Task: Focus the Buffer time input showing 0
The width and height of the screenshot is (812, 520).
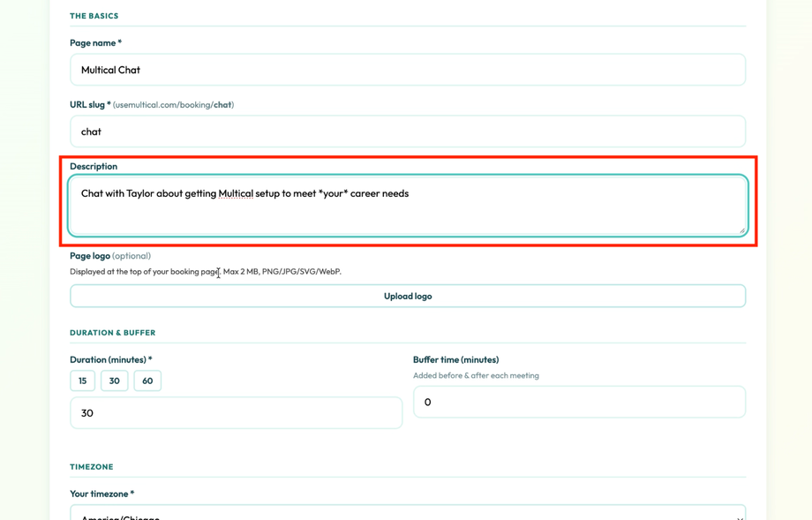Action: point(579,402)
